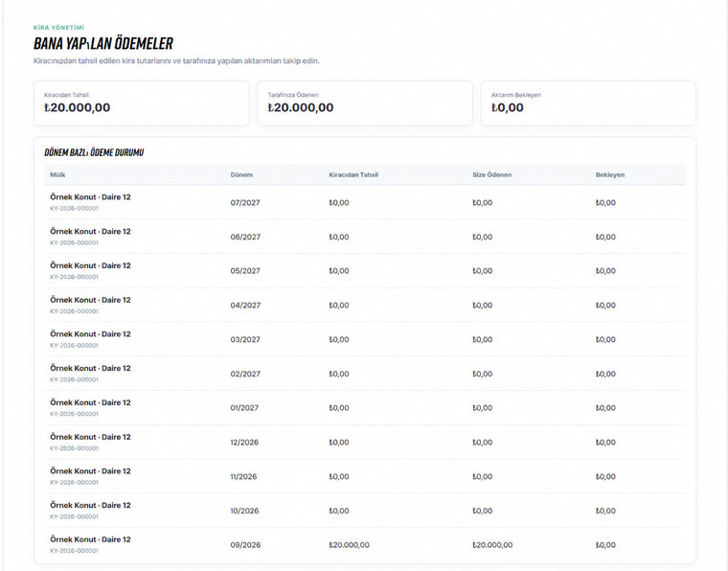Click the Size Ödenen column header

(x=491, y=175)
